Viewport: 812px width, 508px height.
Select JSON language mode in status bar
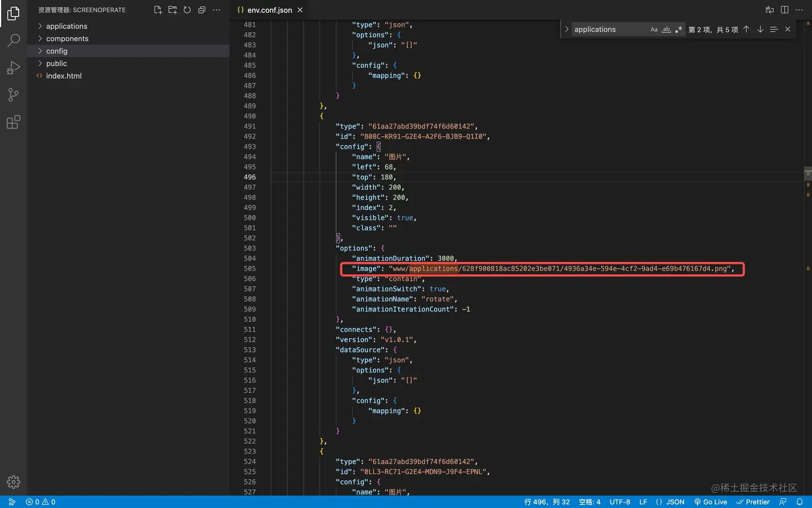pyautogui.click(x=670, y=502)
